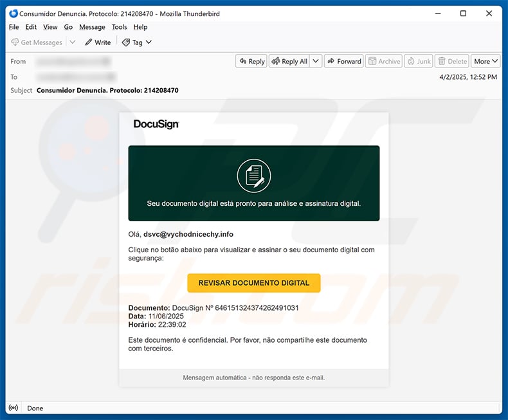Open the Go menu
This screenshot has height=420, width=508.
tap(68, 27)
